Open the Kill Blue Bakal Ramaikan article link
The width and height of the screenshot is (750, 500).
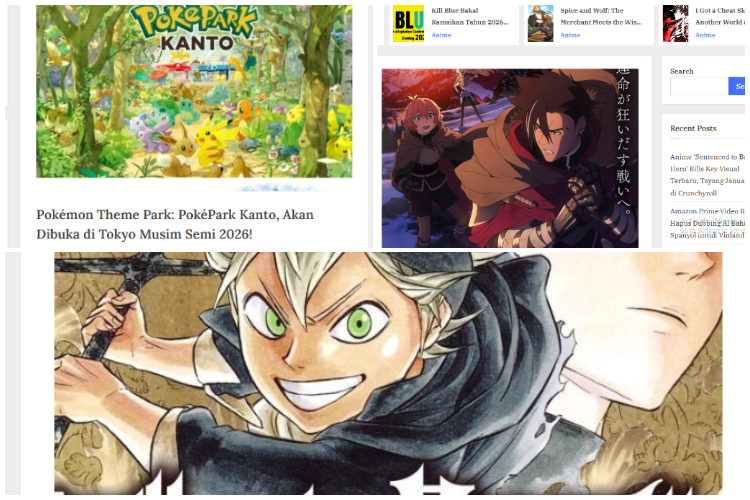470,16
